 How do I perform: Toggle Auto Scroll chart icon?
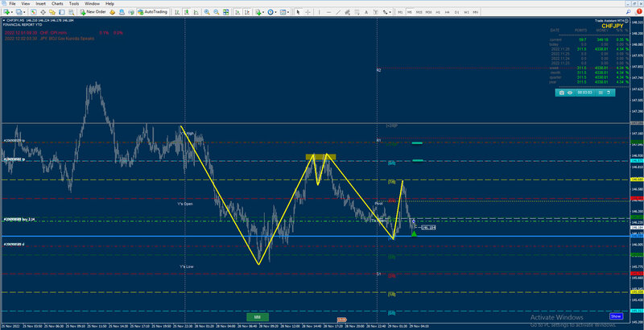tap(237, 12)
